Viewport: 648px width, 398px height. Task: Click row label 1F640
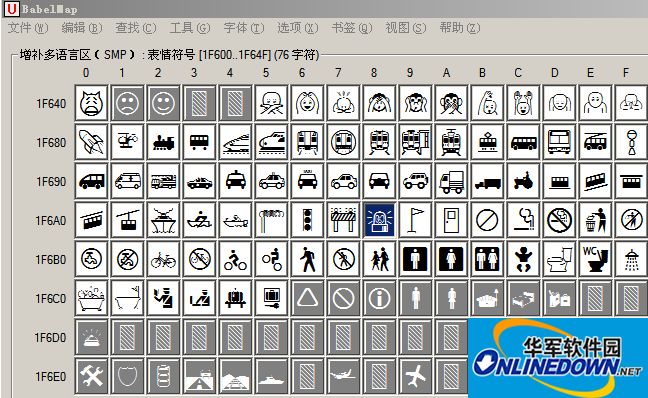coord(51,103)
